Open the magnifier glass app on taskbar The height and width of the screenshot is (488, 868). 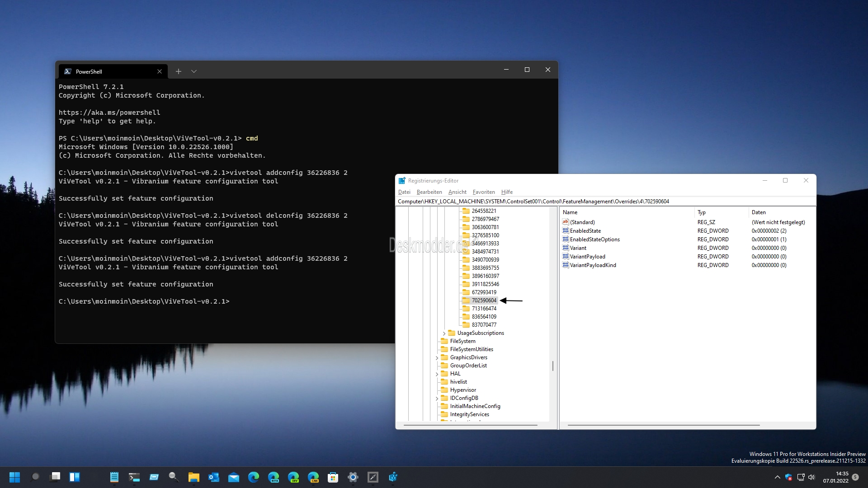click(x=174, y=477)
